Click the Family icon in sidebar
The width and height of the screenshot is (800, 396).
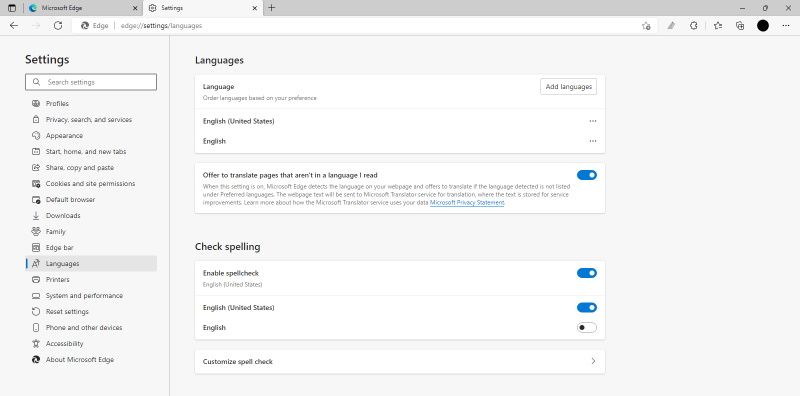point(36,232)
